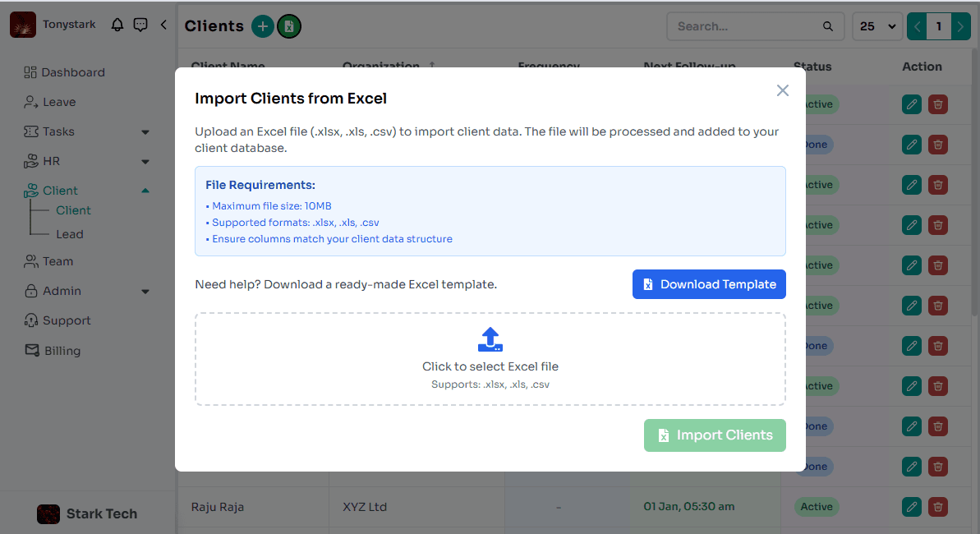980x534 pixels.
Task: Go to the next page with the right arrow
Action: tap(961, 25)
